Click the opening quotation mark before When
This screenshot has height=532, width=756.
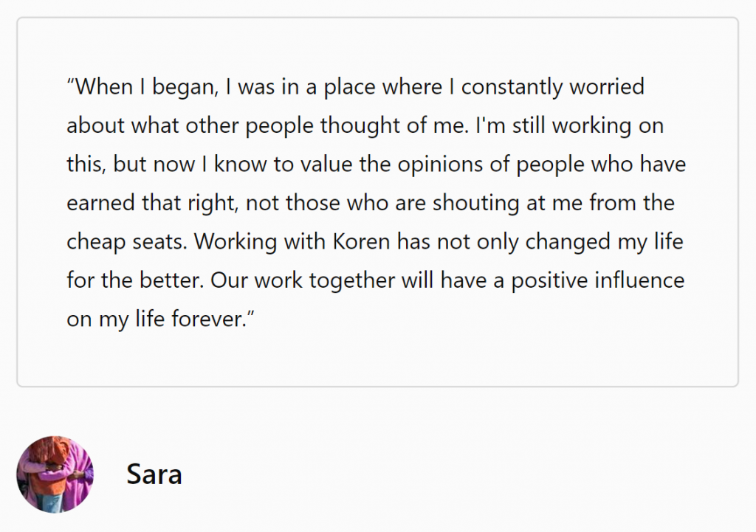(70, 83)
